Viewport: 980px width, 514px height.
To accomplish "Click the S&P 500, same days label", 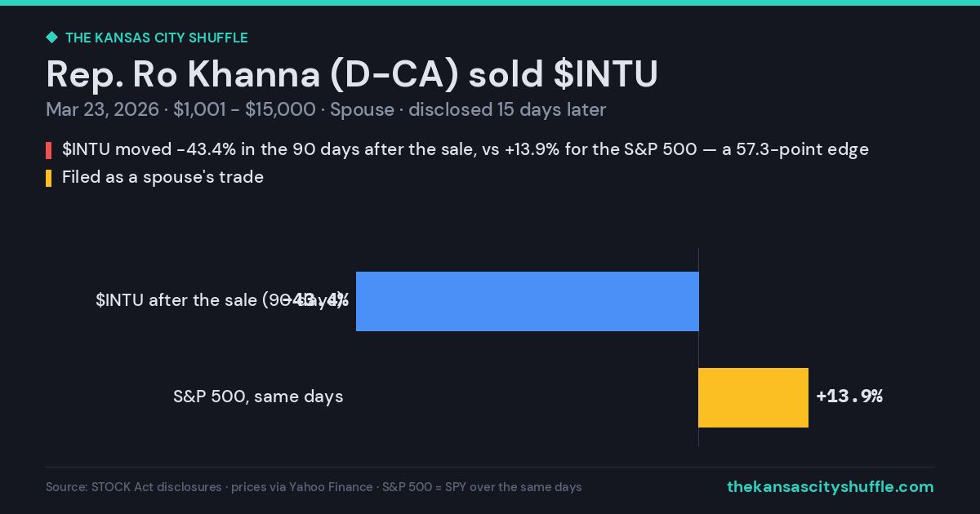I will click(x=258, y=397).
